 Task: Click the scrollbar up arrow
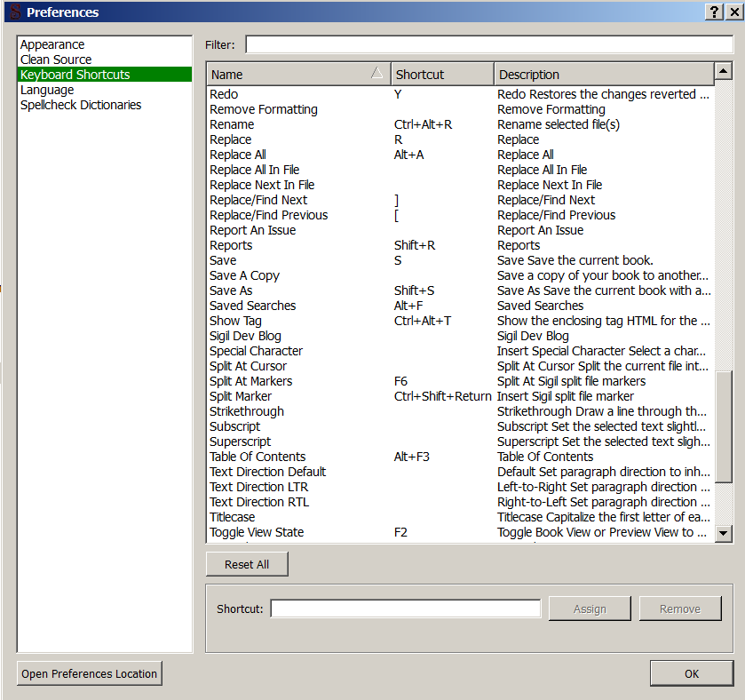723,71
